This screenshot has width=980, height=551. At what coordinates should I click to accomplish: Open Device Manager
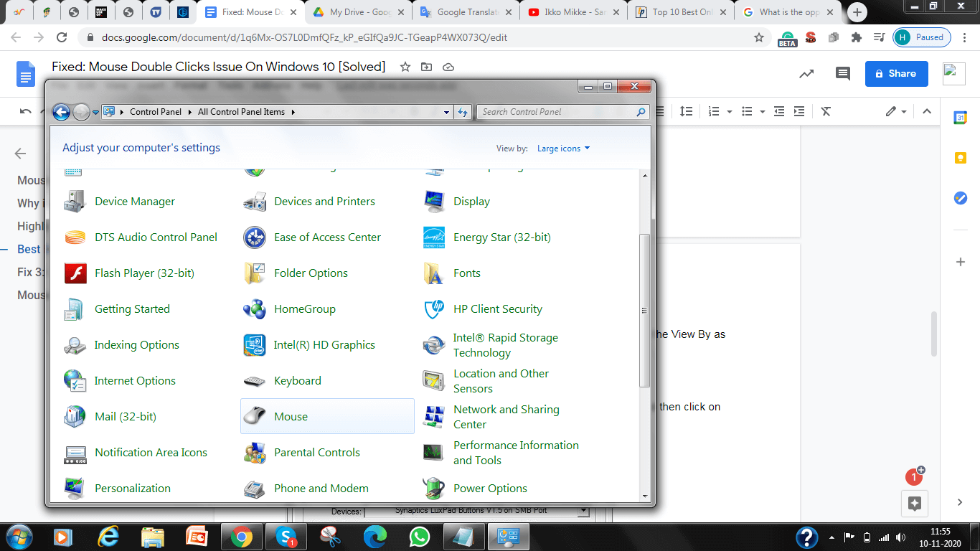(x=135, y=202)
